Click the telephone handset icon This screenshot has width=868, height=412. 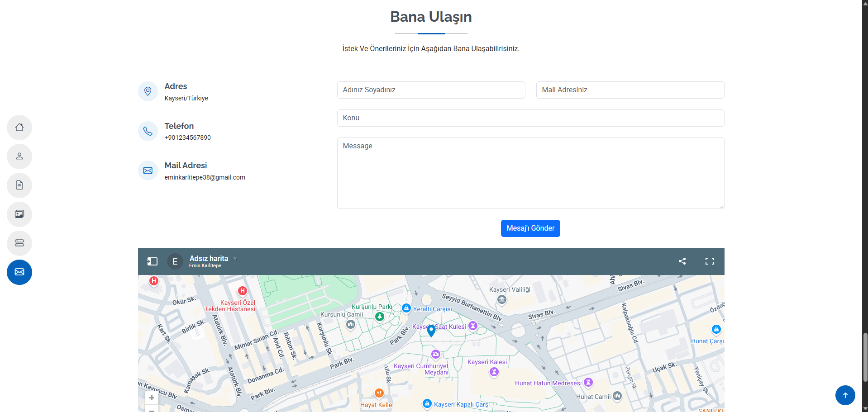(148, 131)
